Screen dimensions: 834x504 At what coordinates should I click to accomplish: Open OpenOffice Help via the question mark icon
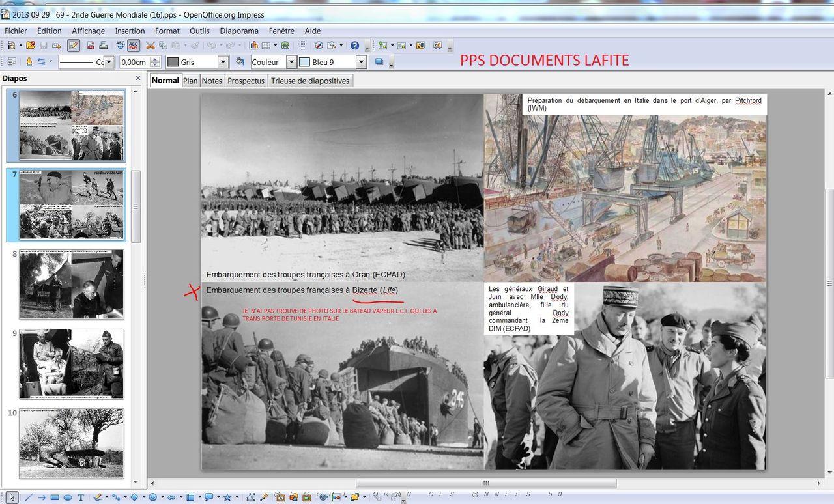355,46
